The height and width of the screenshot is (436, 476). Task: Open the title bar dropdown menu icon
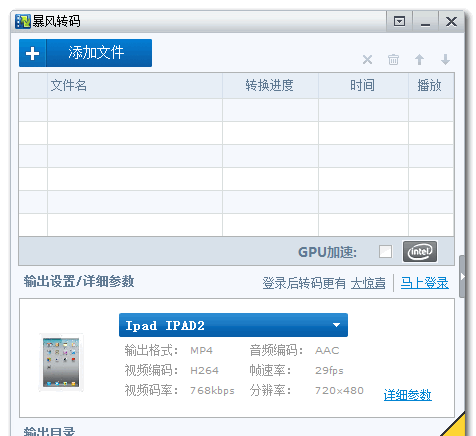pos(399,22)
